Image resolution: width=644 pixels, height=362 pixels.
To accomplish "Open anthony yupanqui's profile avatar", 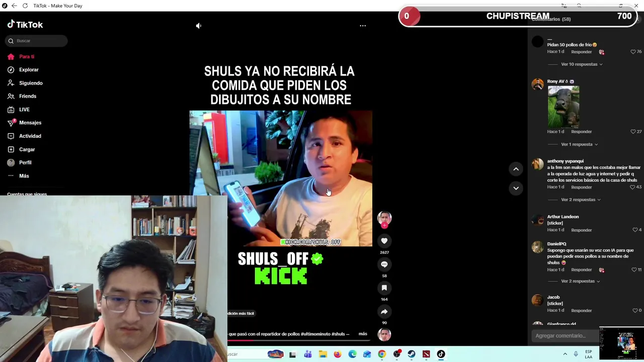I will click(538, 164).
